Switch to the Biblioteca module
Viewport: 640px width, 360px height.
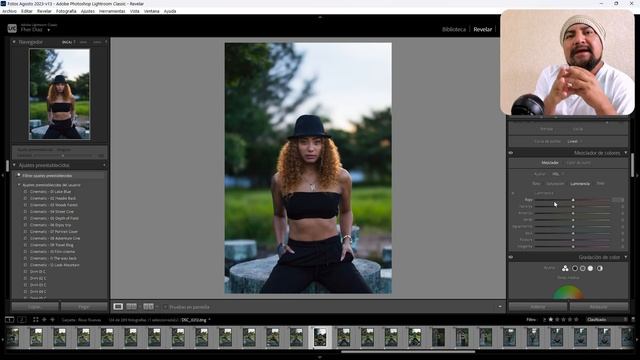click(x=453, y=29)
